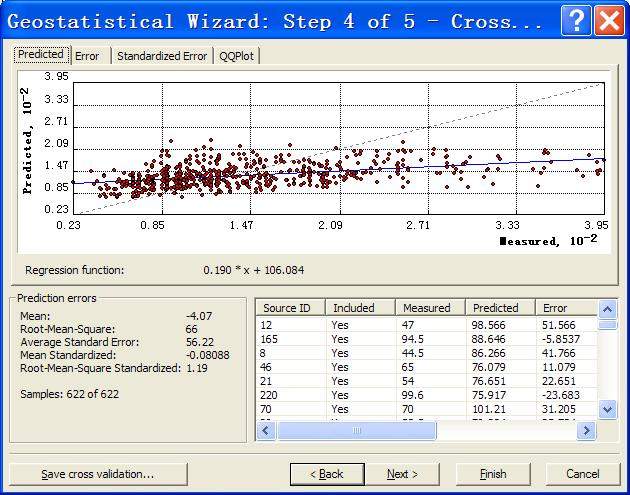Select row with Source ID 220

click(x=427, y=395)
